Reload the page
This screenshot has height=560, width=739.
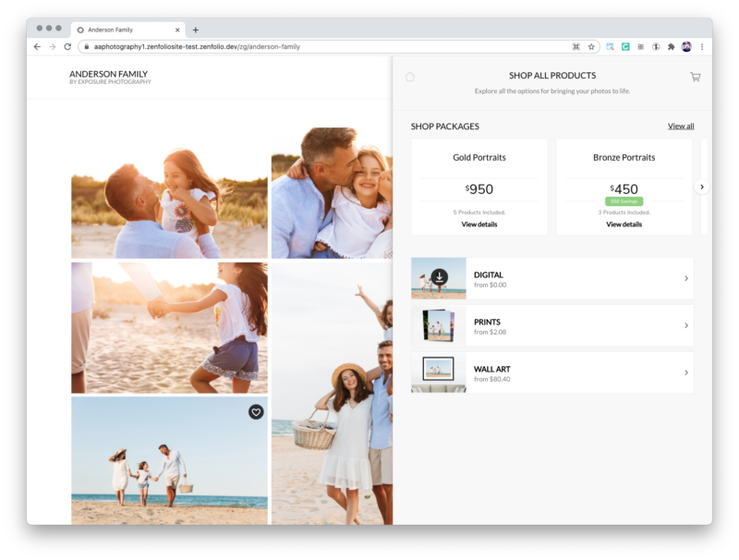pos(67,46)
